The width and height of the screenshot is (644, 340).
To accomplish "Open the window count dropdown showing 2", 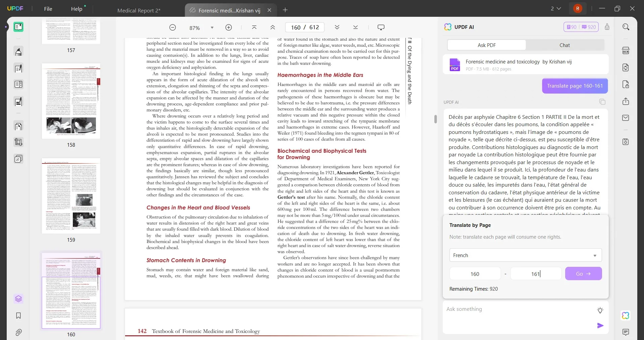I will (556, 8).
